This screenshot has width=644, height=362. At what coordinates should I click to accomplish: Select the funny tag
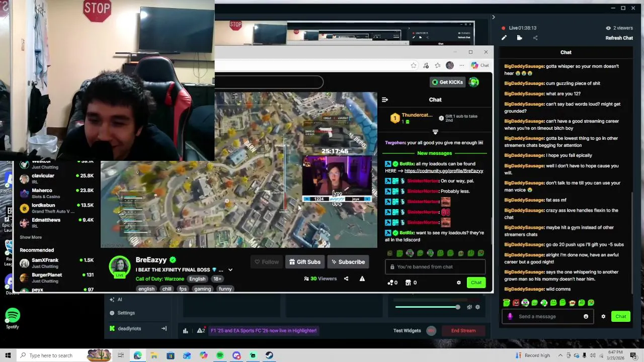pyautogui.click(x=225, y=289)
